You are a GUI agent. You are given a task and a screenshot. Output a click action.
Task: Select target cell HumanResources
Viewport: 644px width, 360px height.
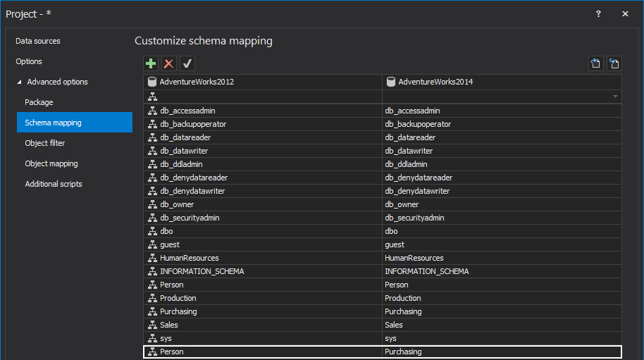pos(502,258)
